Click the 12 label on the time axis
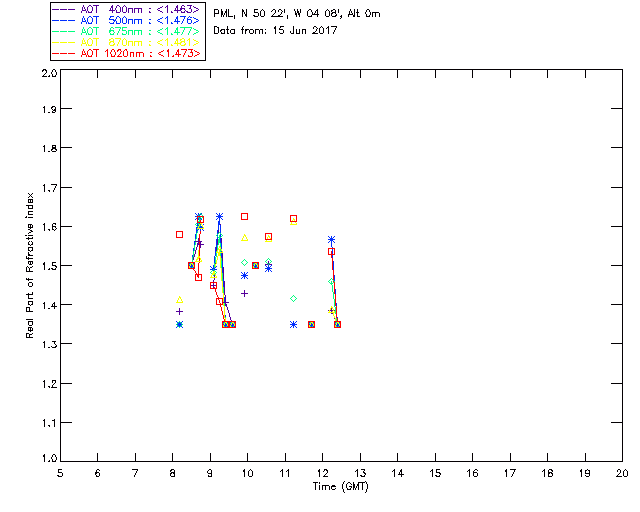This screenshot has width=640, height=512. point(322,474)
